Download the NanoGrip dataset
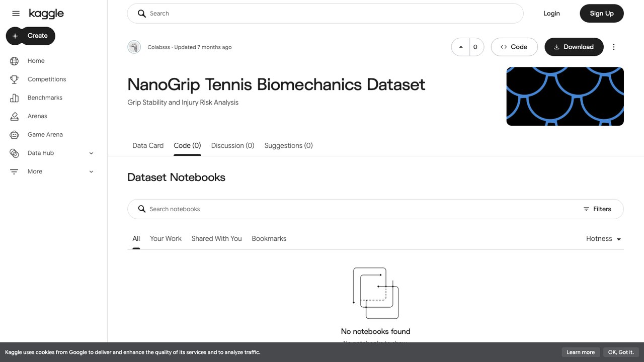The width and height of the screenshot is (644, 362). click(x=574, y=47)
